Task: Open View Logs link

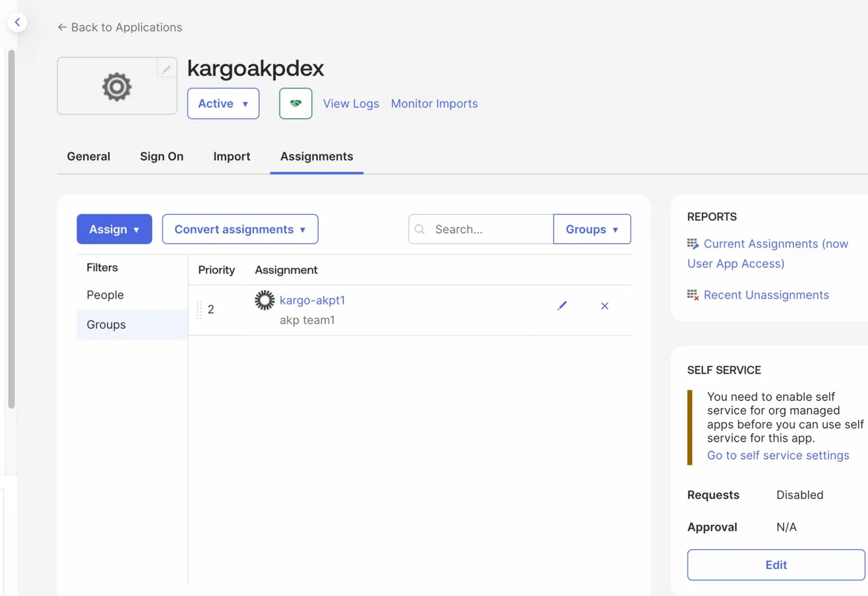Action: click(x=351, y=104)
